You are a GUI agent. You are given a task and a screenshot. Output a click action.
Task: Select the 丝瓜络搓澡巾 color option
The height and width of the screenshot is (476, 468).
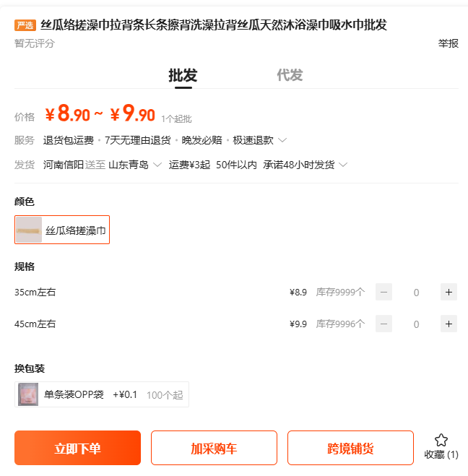[x=62, y=230]
